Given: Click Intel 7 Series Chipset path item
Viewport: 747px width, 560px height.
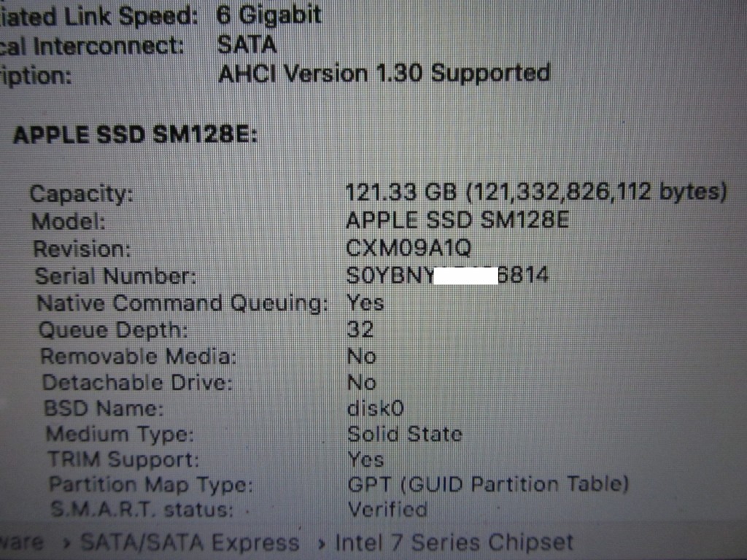Looking at the screenshot, I should [454, 542].
